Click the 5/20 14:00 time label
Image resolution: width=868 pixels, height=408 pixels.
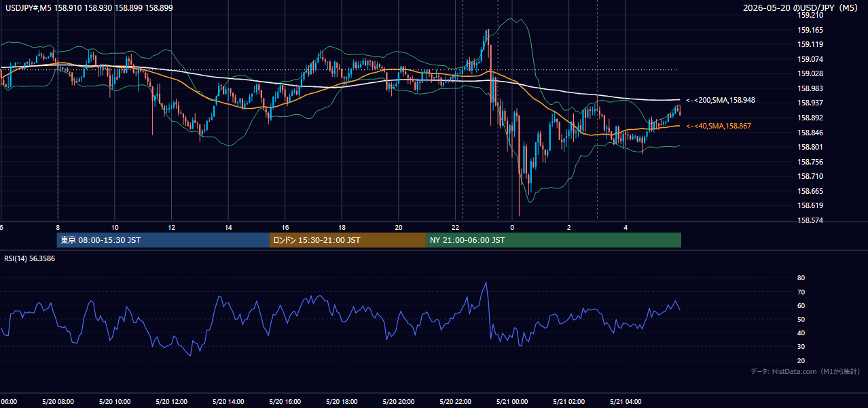click(x=228, y=402)
